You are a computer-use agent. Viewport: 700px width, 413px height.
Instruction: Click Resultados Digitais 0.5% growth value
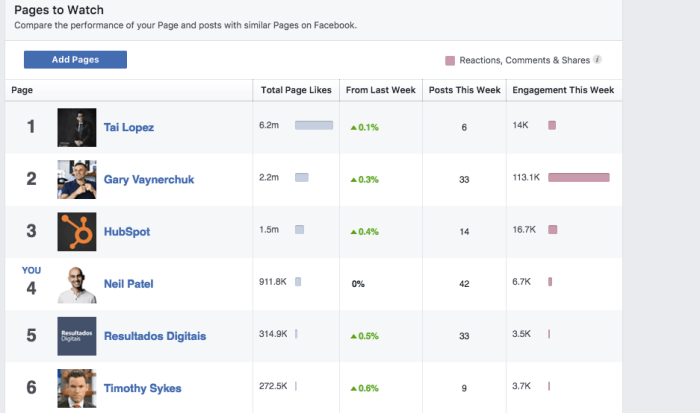(x=365, y=337)
